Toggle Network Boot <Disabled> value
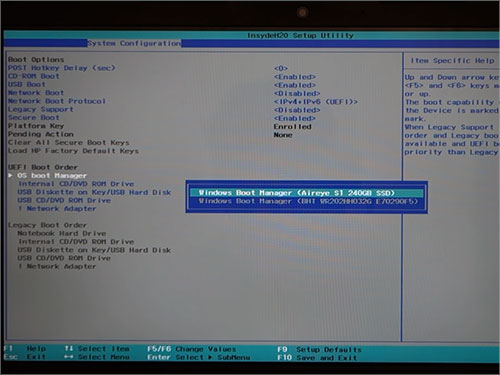 click(x=297, y=94)
